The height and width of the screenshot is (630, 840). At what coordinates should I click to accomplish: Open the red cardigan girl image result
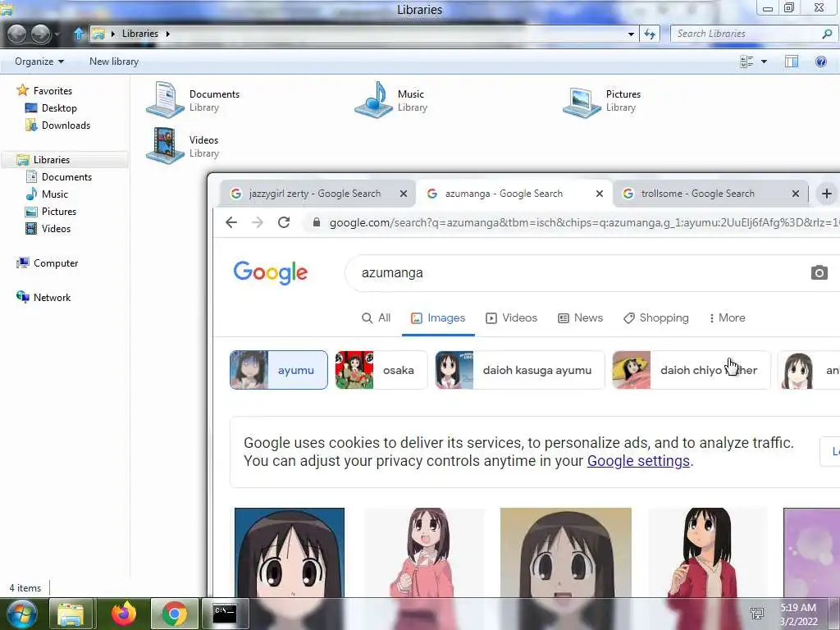pos(707,552)
